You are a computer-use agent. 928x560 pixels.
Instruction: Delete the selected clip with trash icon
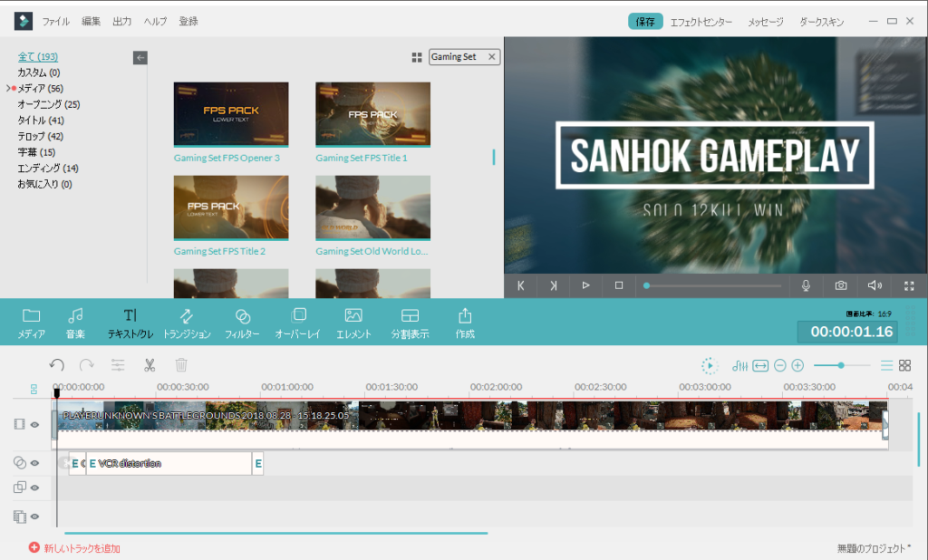click(181, 365)
